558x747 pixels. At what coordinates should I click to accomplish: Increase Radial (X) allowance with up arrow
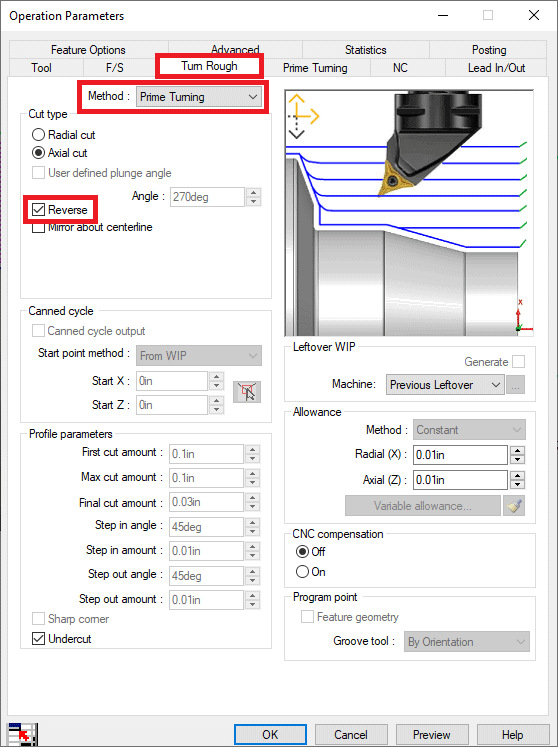click(x=517, y=450)
